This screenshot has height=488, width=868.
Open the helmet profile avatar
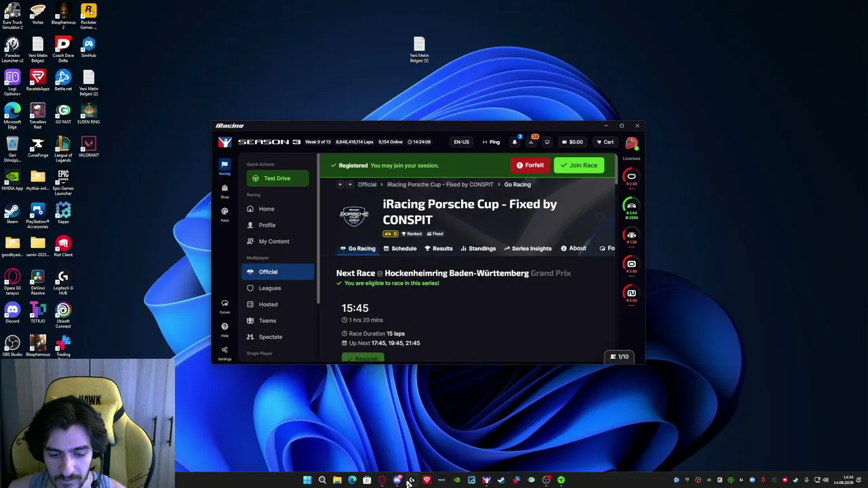pyautogui.click(x=631, y=143)
